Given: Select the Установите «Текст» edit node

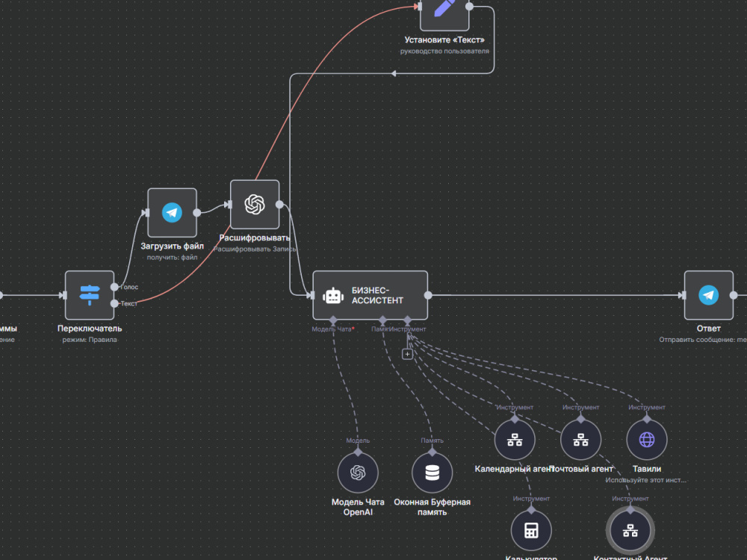Looking at the screenshot, I should [x=444, y=10].
